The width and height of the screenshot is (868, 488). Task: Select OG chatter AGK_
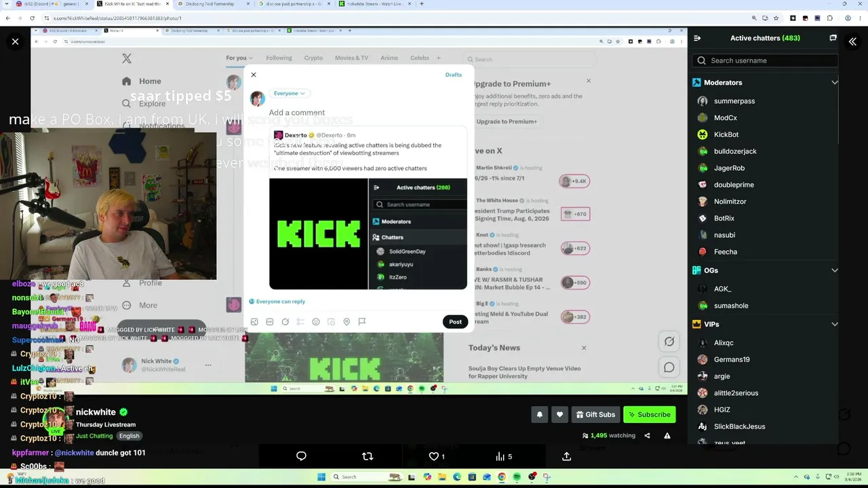[722, 289]
